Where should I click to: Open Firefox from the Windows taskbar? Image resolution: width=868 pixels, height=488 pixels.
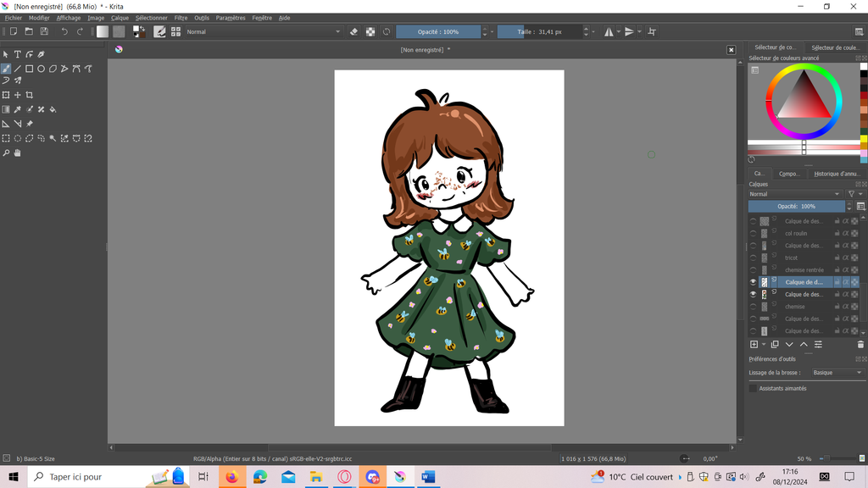click(x=231, y=477)
